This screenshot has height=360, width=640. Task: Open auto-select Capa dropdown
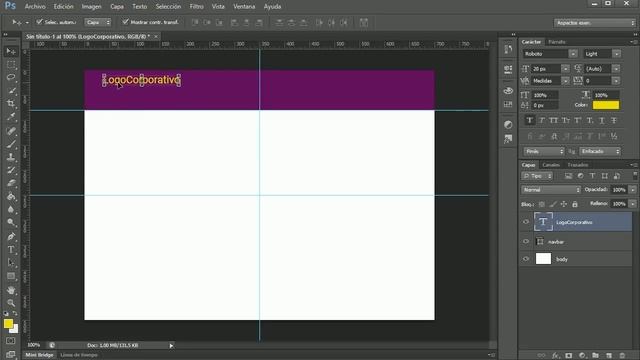[98, 22]
